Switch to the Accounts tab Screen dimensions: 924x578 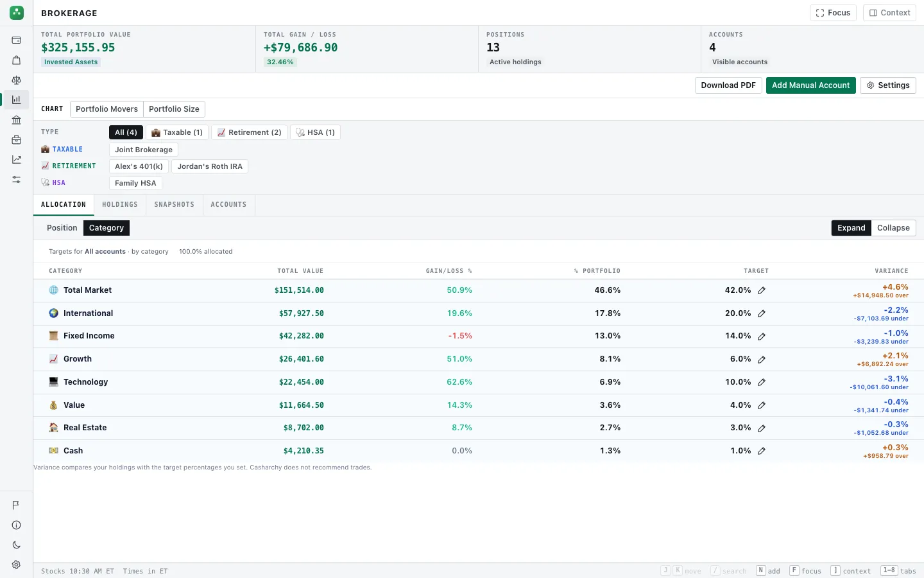point(228,205)
